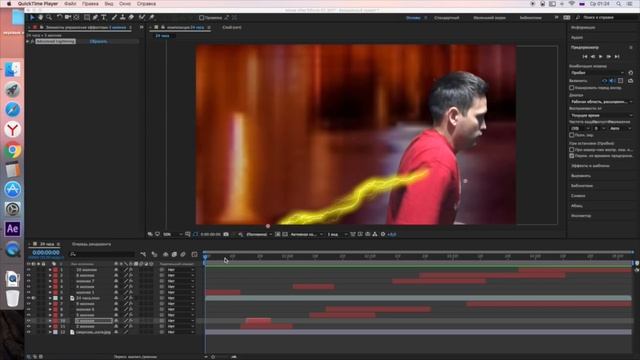The image size is (640, 360).
Task: Toggle visibility eye of layer 10
Action: tap(29, 321)
